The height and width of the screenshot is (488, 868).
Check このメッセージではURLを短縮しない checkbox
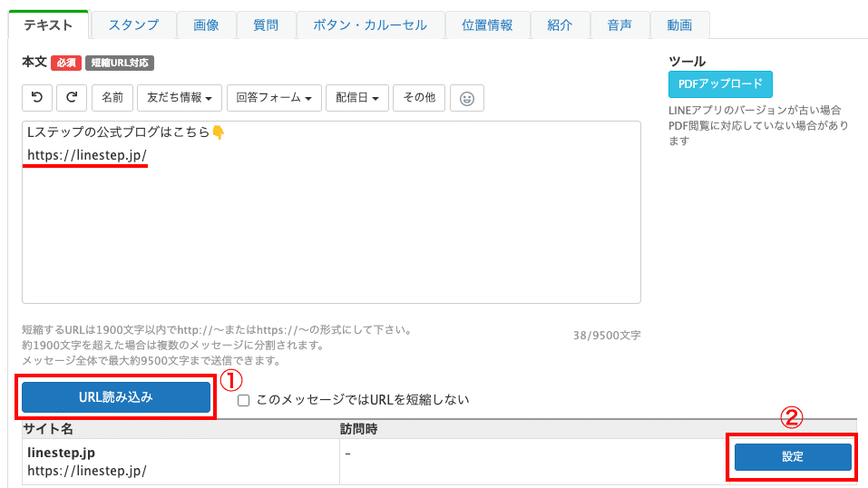point(244,401)
